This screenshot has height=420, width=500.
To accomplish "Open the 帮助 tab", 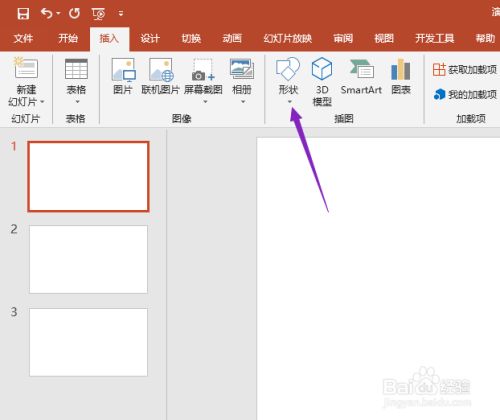I will pos(485,38).
